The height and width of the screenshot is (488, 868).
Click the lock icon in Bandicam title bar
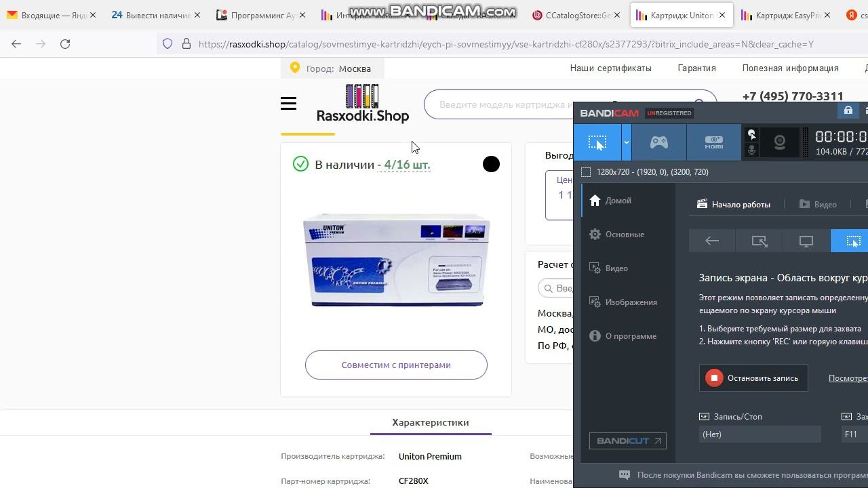click(x=848, y=110)
